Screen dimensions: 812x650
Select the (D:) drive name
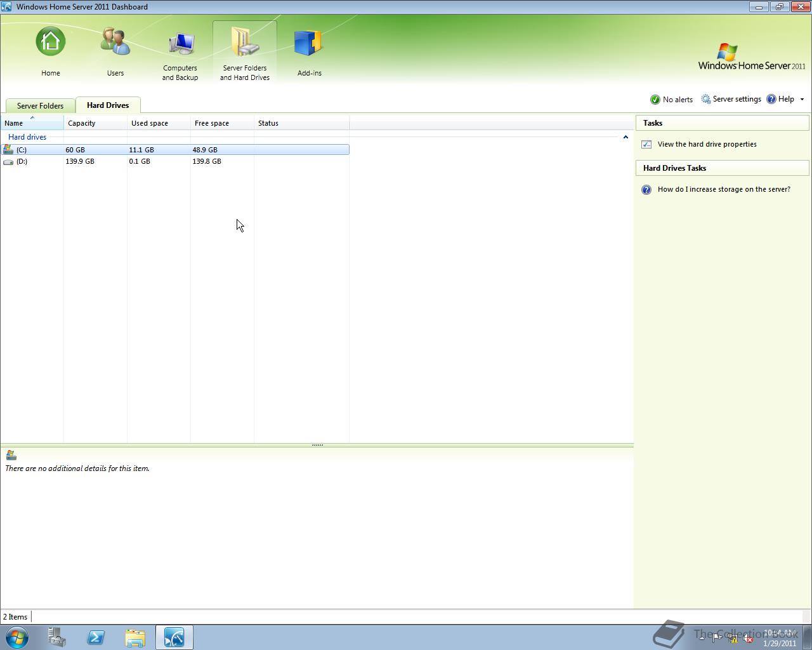[x=22, y=161]
